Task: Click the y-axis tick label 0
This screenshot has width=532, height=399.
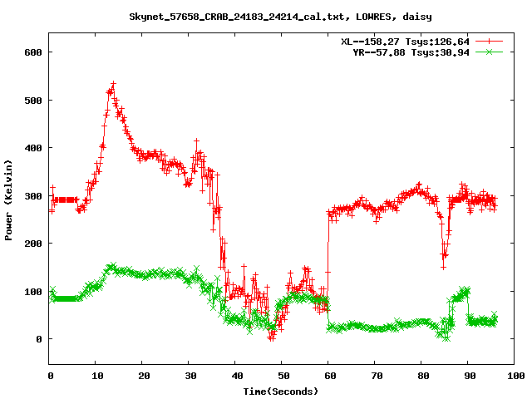Action: pyautogui.click(x=39, y=339)
